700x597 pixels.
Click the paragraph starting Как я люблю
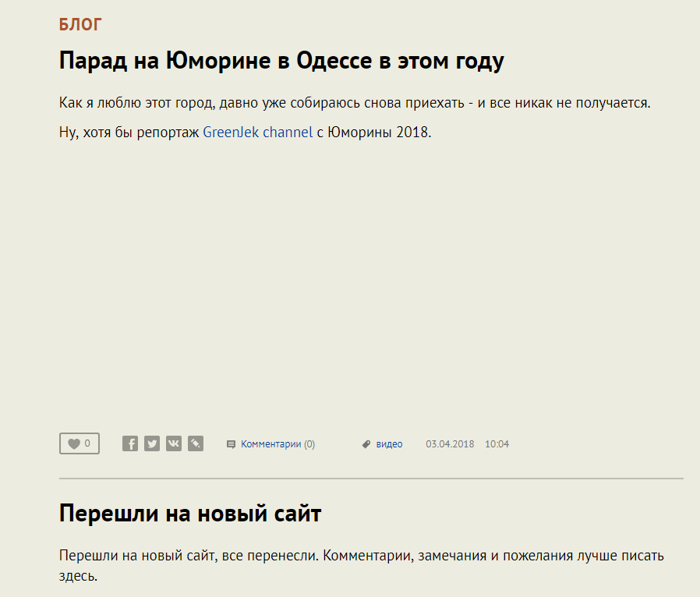pyautogui.click(x=354, y=103)
